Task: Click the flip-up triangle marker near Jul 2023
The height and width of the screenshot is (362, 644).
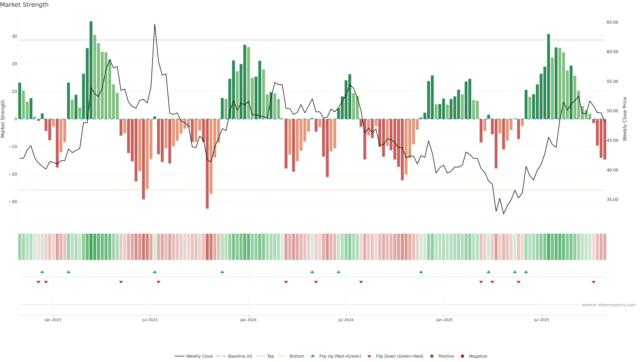Action: [155, 272]
